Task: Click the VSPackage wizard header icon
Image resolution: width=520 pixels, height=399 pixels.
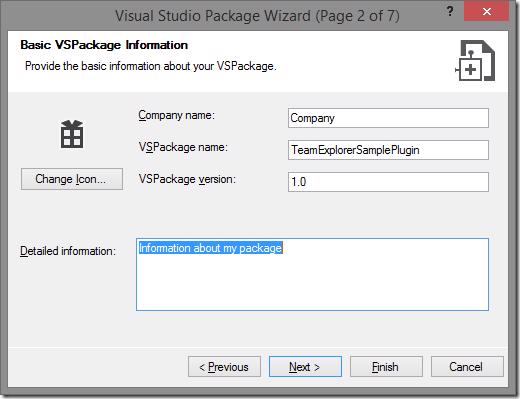Action: click(x=475, y=61)
